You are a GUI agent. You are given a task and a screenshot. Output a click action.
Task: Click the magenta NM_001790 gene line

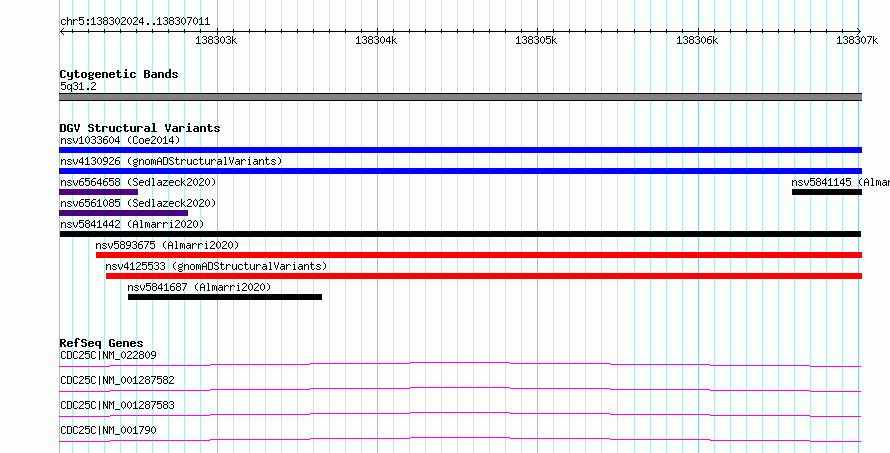[x=460, y=439]
